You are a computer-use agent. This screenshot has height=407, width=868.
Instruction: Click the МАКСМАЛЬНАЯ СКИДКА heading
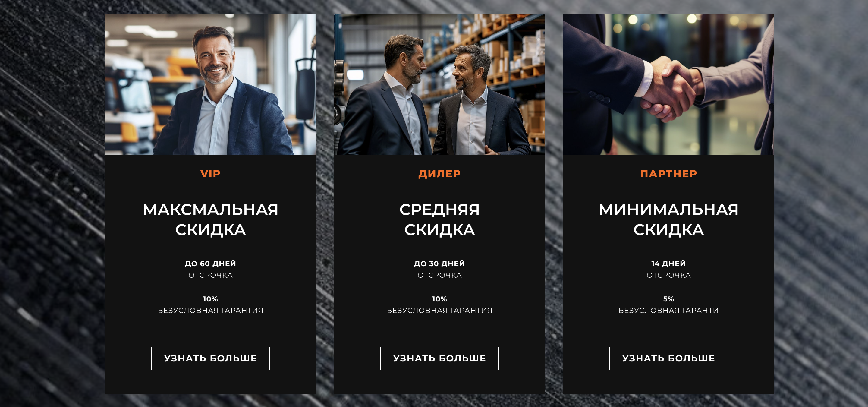(x=211, y=220)
